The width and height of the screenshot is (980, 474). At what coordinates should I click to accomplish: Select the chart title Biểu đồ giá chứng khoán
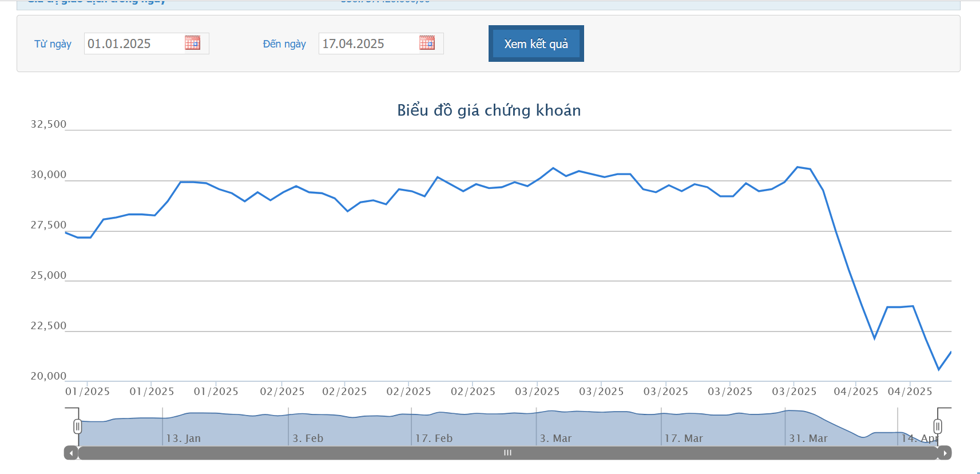[x=489, y=110]
